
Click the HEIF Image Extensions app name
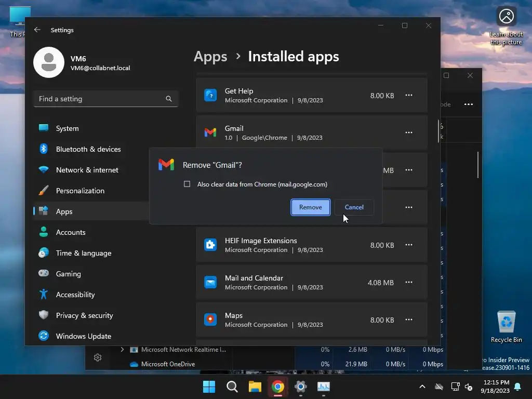tap(261, 241)
